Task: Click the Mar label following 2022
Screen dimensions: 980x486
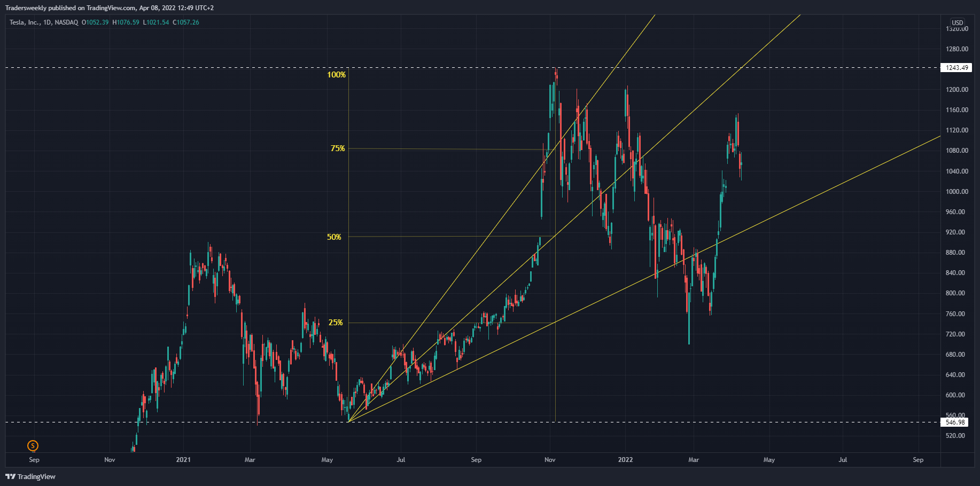Action: [x=694, y=460]
